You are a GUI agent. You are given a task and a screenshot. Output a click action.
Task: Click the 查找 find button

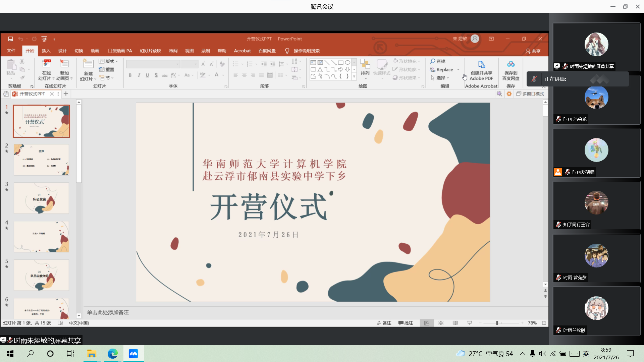438,61
